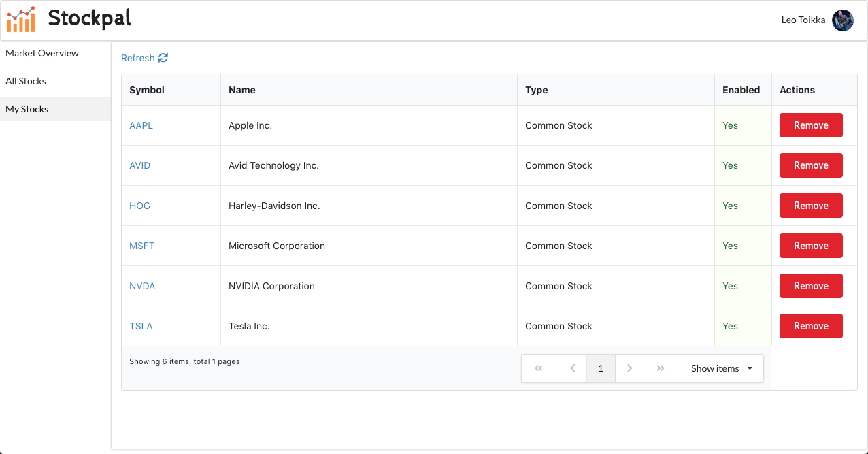
Task: Click the Name column header
Action: [x=369, y=90]
